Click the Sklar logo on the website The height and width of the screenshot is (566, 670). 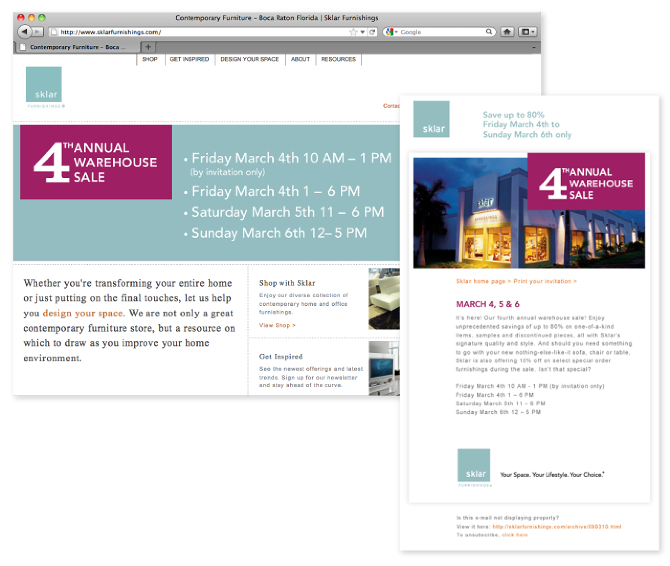(x=44, y=87)
